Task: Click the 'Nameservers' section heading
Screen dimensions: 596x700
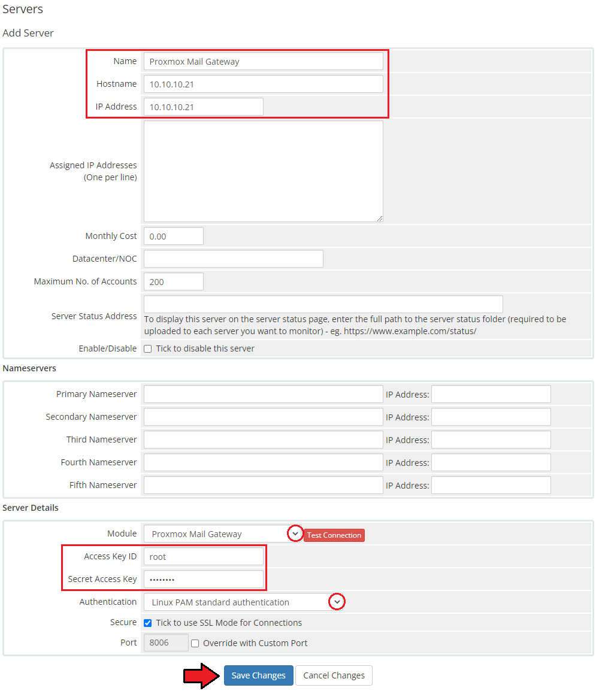Action: pos(29,368)
